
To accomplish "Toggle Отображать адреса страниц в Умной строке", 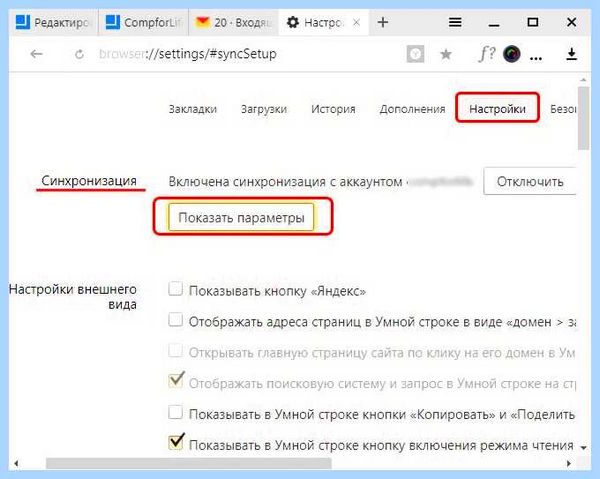I will [x=175, y=319].
